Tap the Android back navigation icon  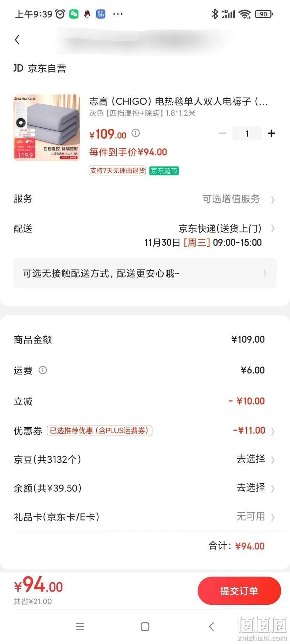(211, 626)
